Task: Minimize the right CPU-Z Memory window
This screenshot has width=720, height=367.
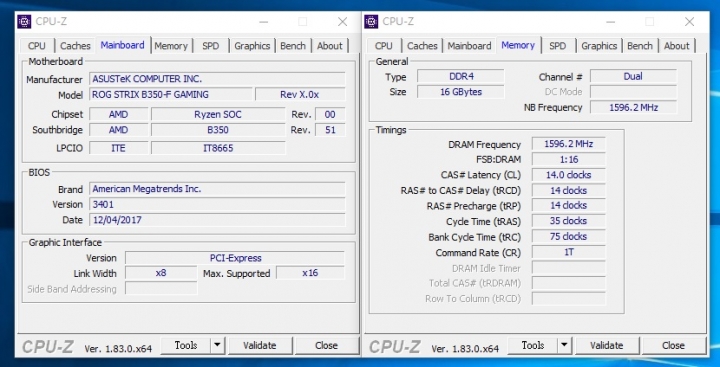Action: (610, 22)
